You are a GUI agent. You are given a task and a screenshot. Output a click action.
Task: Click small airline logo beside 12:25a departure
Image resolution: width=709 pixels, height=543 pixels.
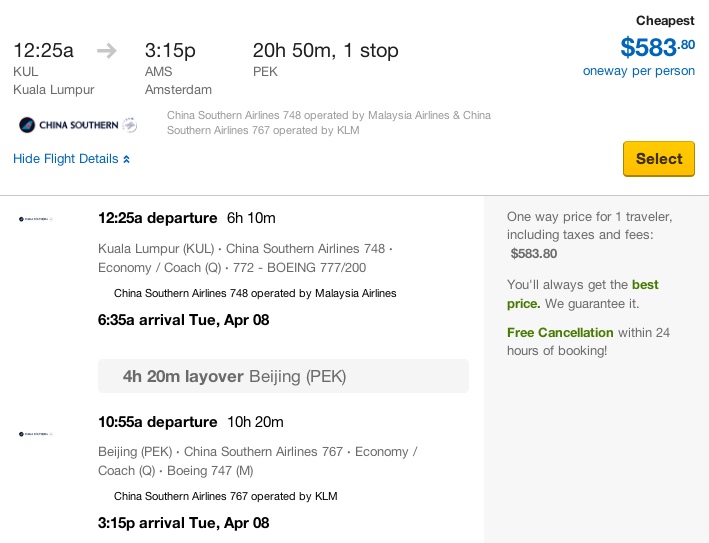[x=36, y=219]
